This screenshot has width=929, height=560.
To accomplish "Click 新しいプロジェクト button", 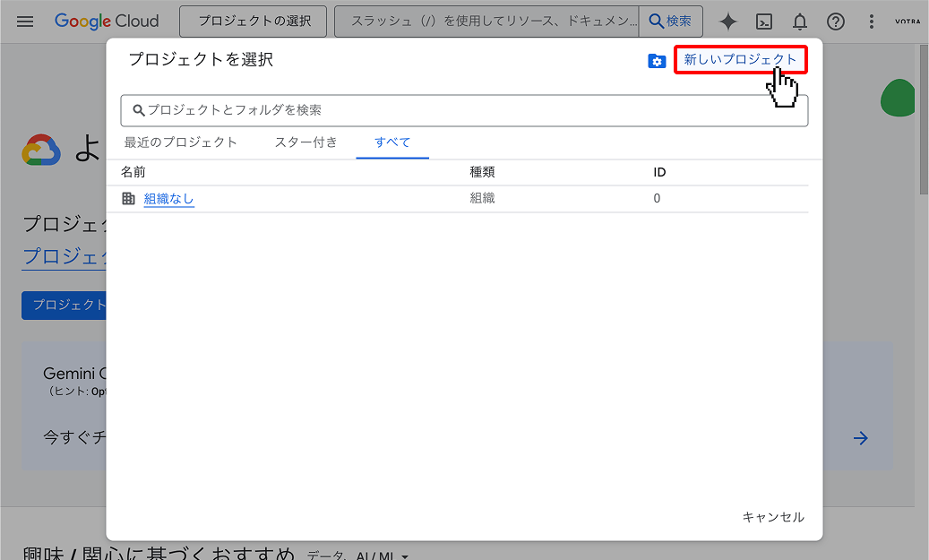I will point(741,59).
